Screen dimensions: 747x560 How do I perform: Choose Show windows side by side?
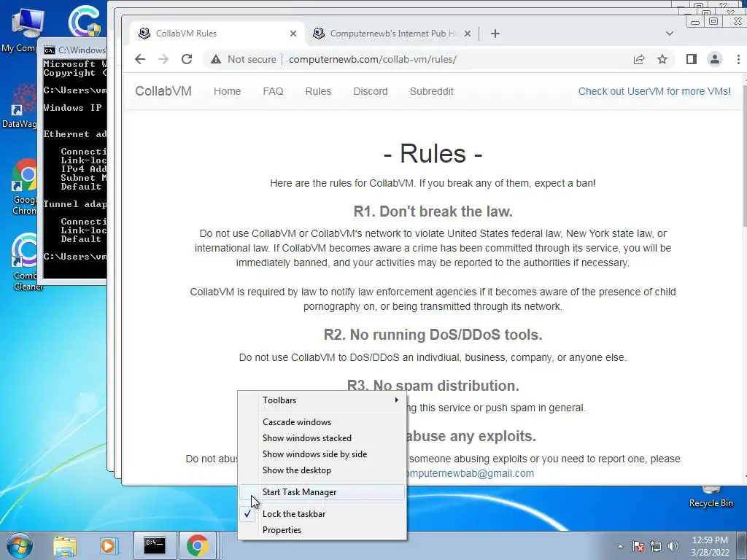tap(322, 454)
